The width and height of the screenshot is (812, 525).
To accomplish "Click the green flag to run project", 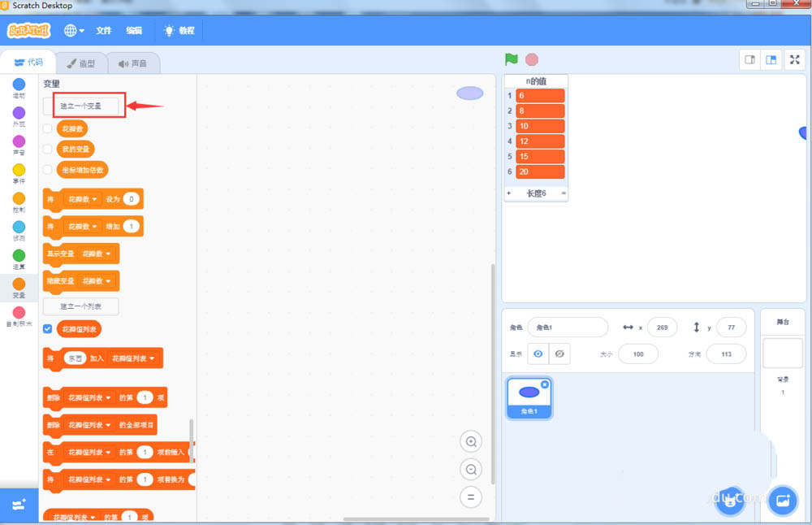I will (511, 59).
